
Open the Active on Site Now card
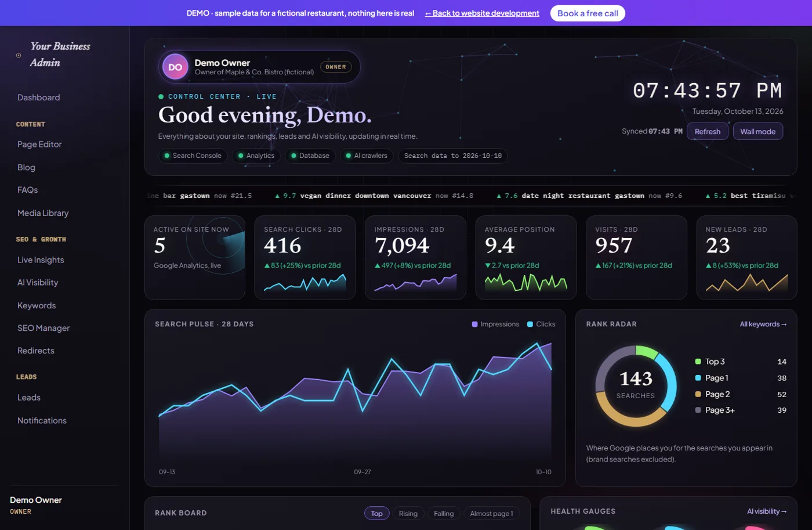195,258
